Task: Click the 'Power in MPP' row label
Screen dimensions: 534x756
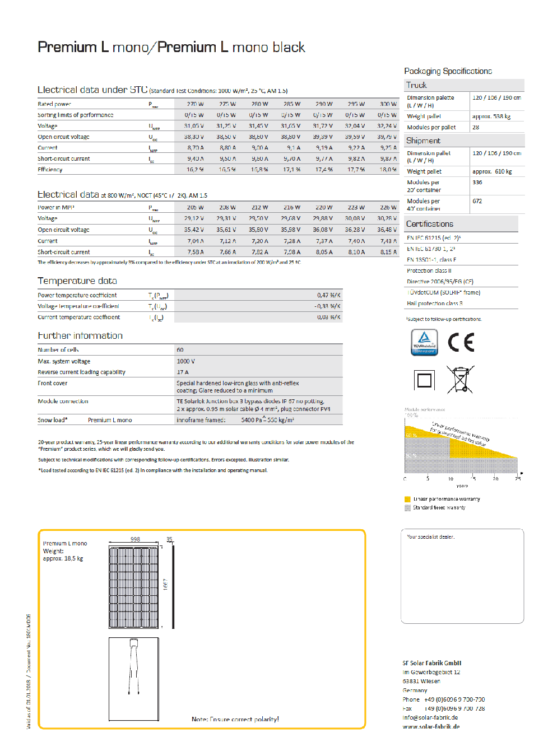Action: pos(56,207)
